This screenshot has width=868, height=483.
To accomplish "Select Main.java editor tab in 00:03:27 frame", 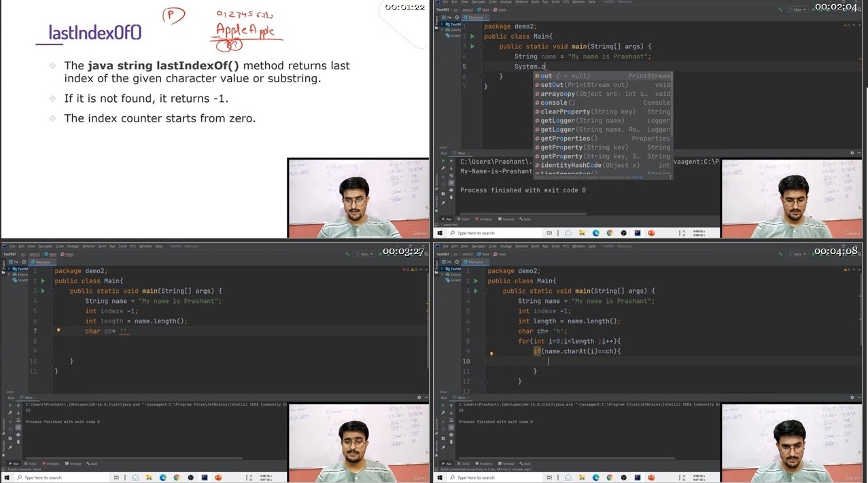I will point(42,262).
